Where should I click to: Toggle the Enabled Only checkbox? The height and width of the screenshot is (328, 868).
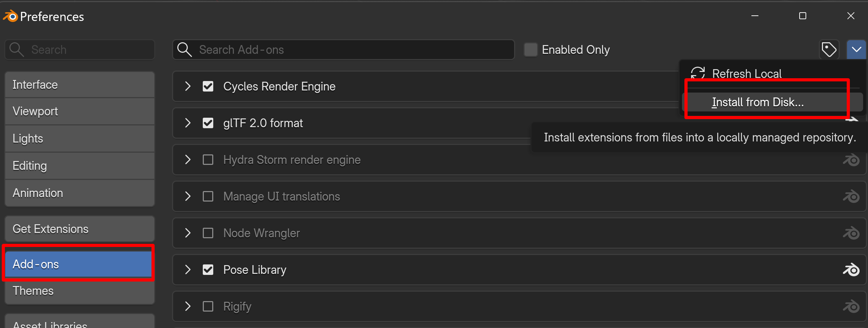coord(531,50)
